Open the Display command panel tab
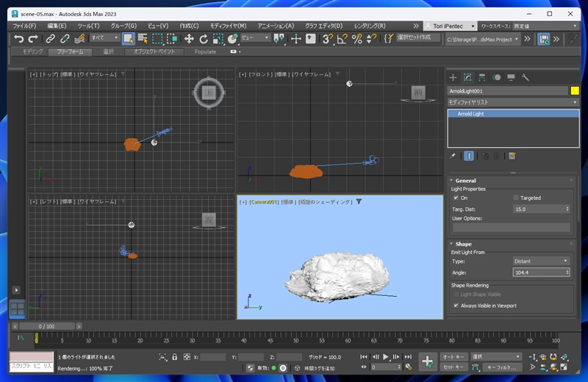This screenshot has height=382, width=588. point(511,78)
